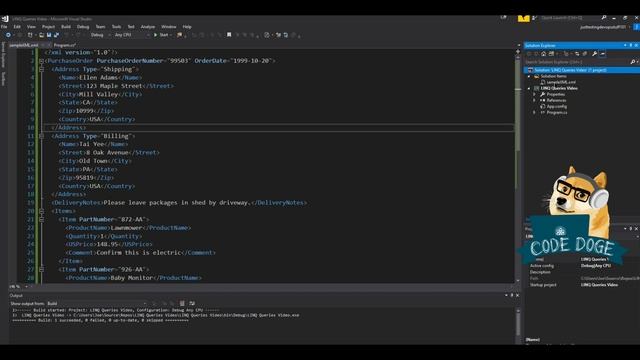Expand the Program.cs node
The image size is (640, 360).
click(x=534, y=112)
